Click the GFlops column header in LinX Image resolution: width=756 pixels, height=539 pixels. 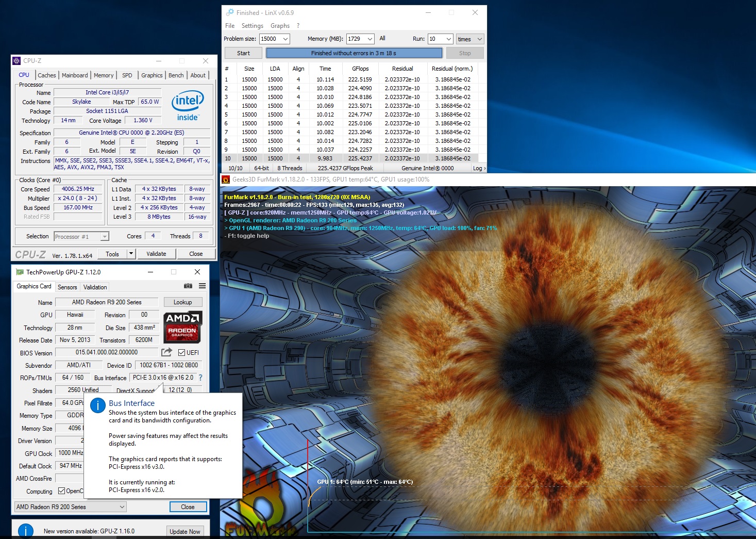click(x=360, y=69)
